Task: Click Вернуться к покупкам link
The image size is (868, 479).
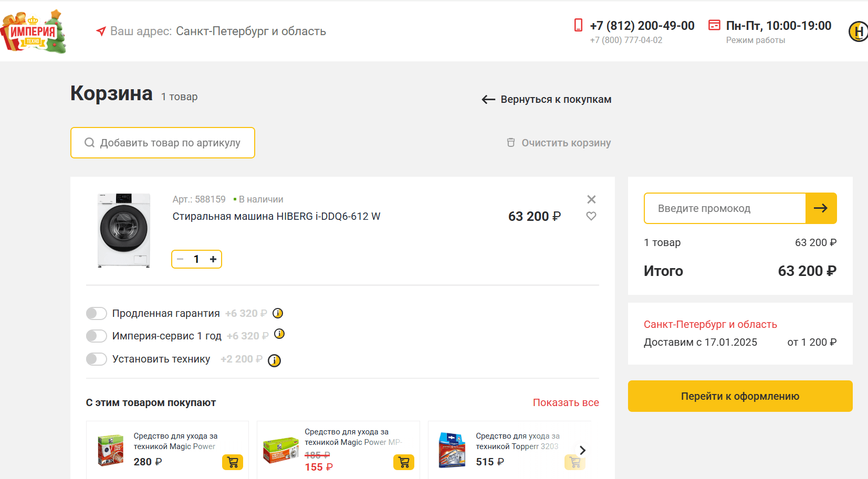Action: click(547, 100)
